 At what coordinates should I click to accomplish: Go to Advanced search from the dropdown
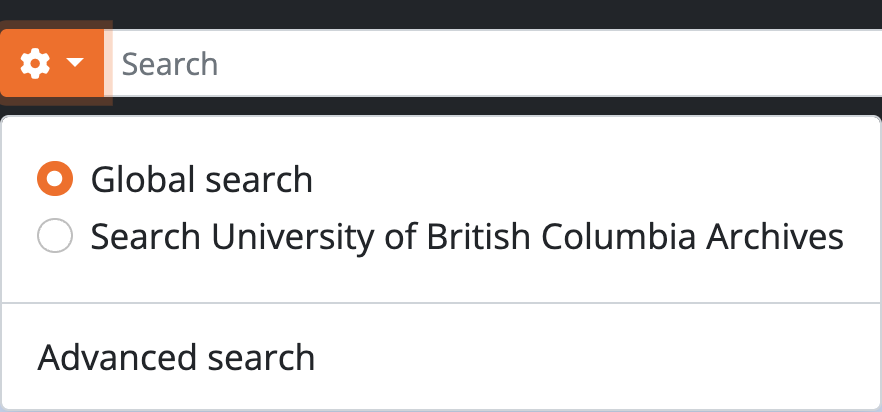(176, 357)
